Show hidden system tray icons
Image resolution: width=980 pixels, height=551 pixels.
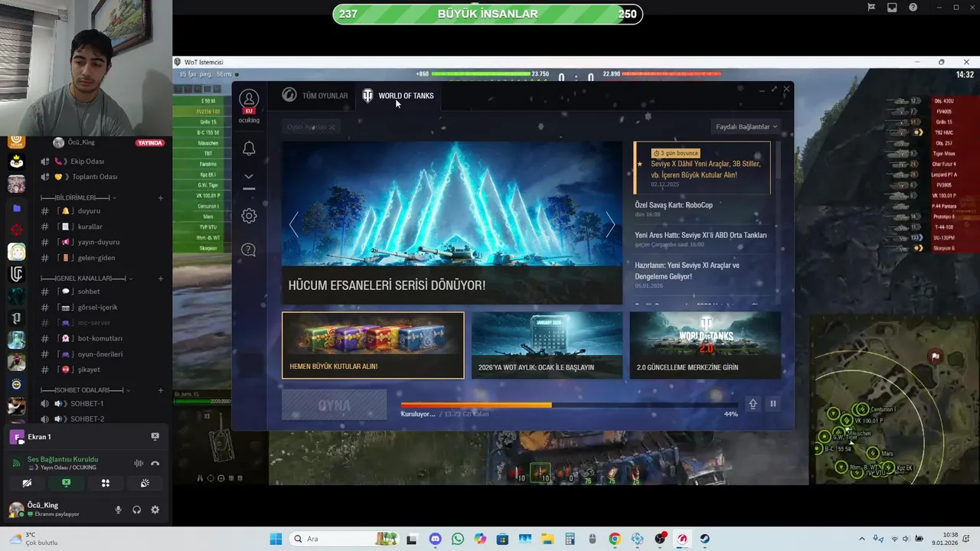click(x=861, y=539)
